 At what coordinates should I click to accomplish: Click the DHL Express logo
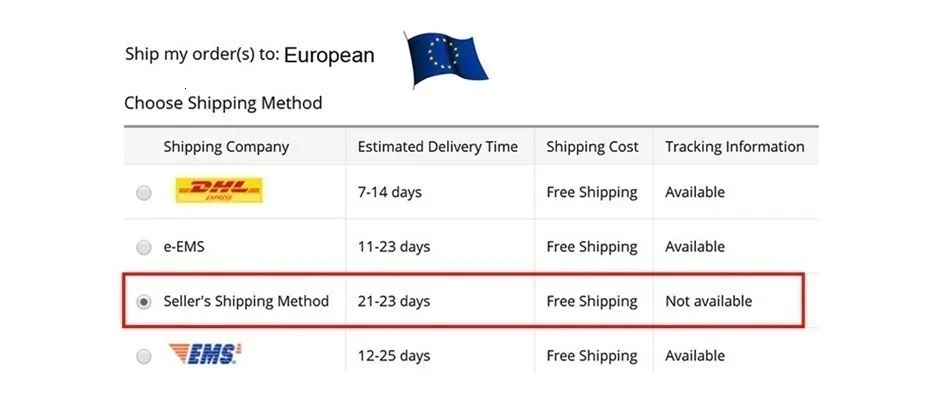click(219, 190)
